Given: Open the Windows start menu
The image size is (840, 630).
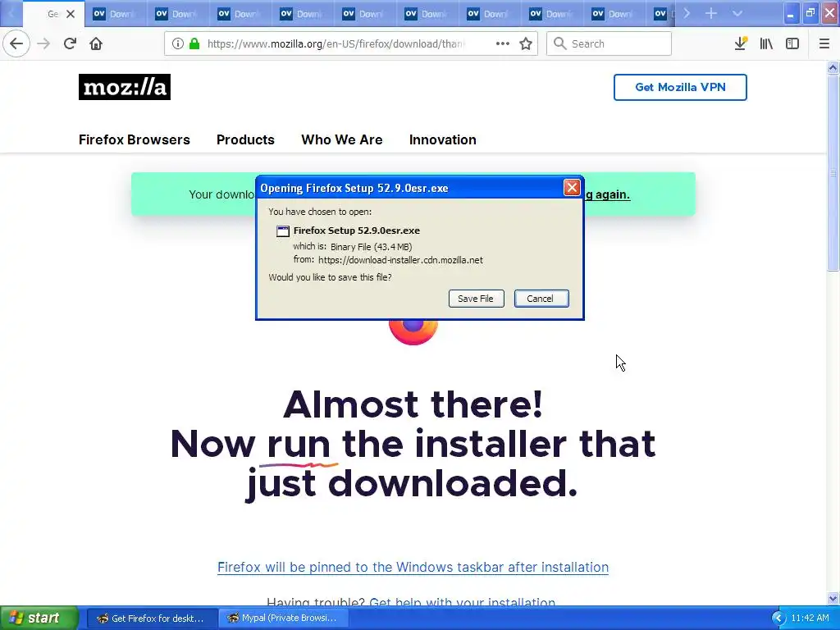Looking at the screenshot, I should click(39, 619).
